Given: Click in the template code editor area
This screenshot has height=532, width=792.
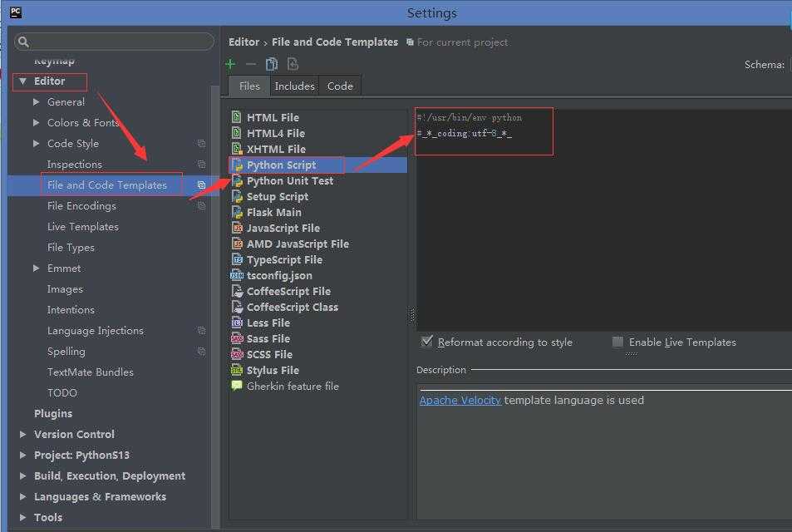Looking at the screenshot, I should tap(604, 220).
